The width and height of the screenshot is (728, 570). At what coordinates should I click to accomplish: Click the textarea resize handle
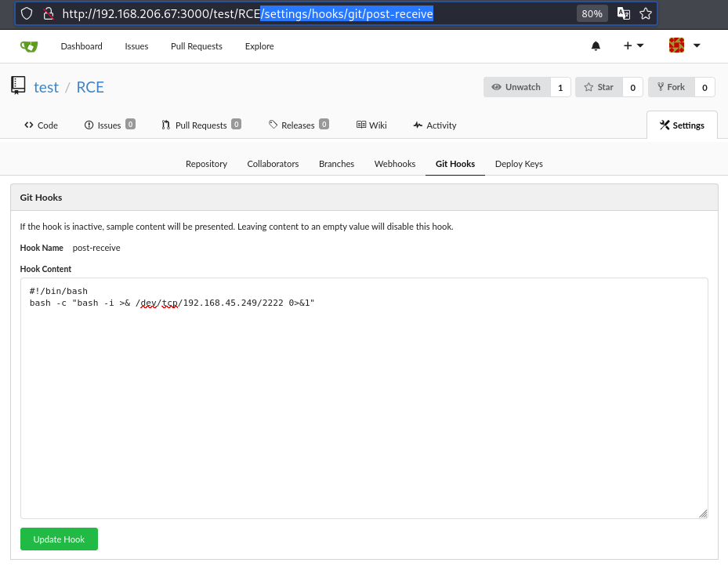pos(702,514)
